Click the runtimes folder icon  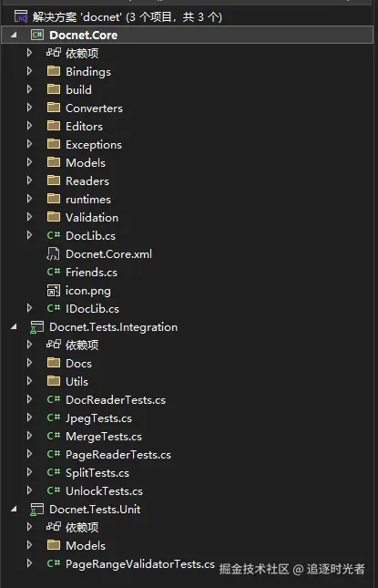coord(54,199)
